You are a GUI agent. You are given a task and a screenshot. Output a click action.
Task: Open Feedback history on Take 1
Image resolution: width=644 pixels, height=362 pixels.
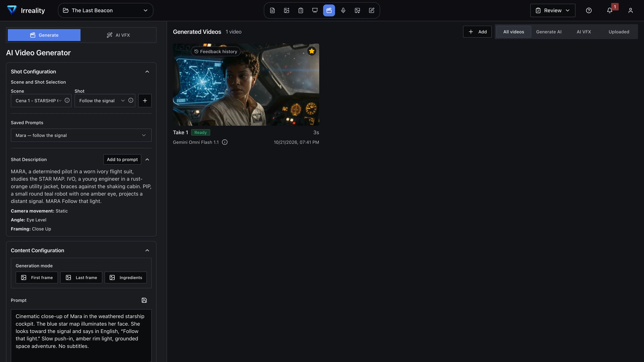[216, 51]
